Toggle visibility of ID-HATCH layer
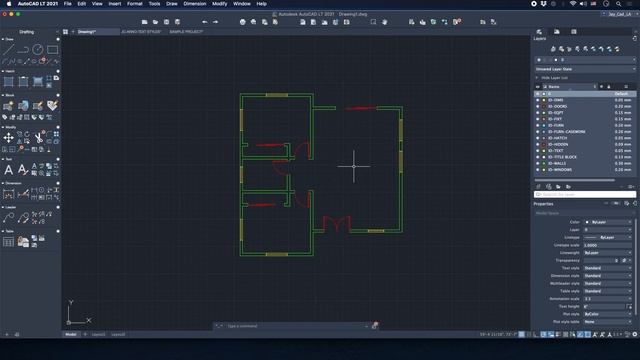The width and height of the screenshot is (640, 360). point(538,138)
